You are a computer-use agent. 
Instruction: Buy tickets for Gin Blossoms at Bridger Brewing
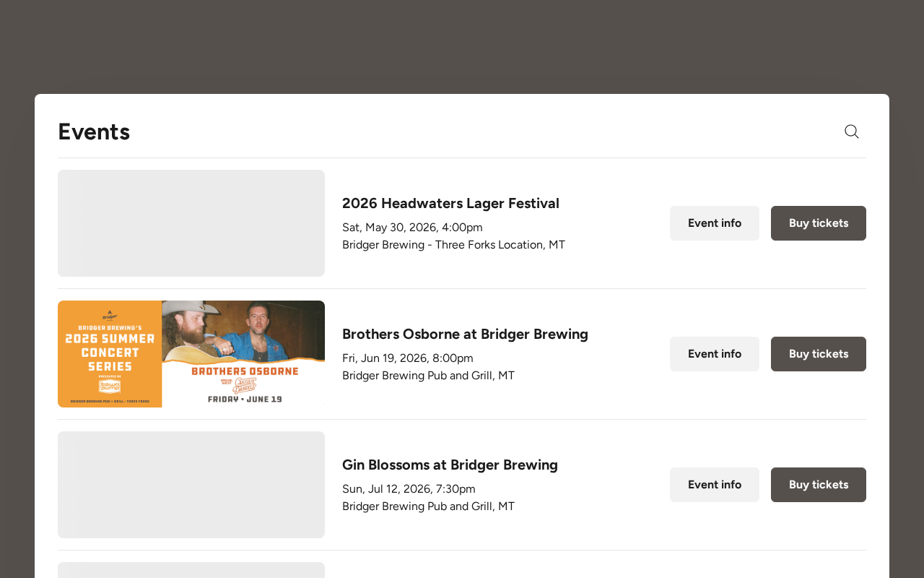point(819,485)
